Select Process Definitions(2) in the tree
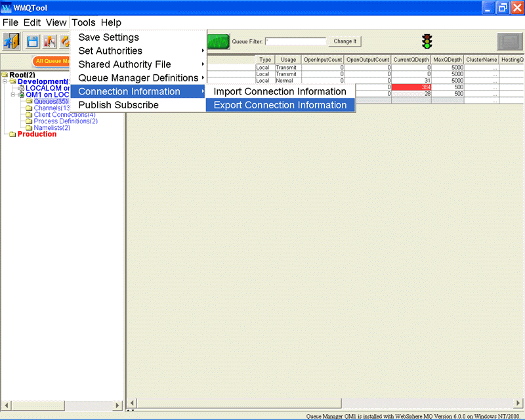 click(x=66, y=121)
